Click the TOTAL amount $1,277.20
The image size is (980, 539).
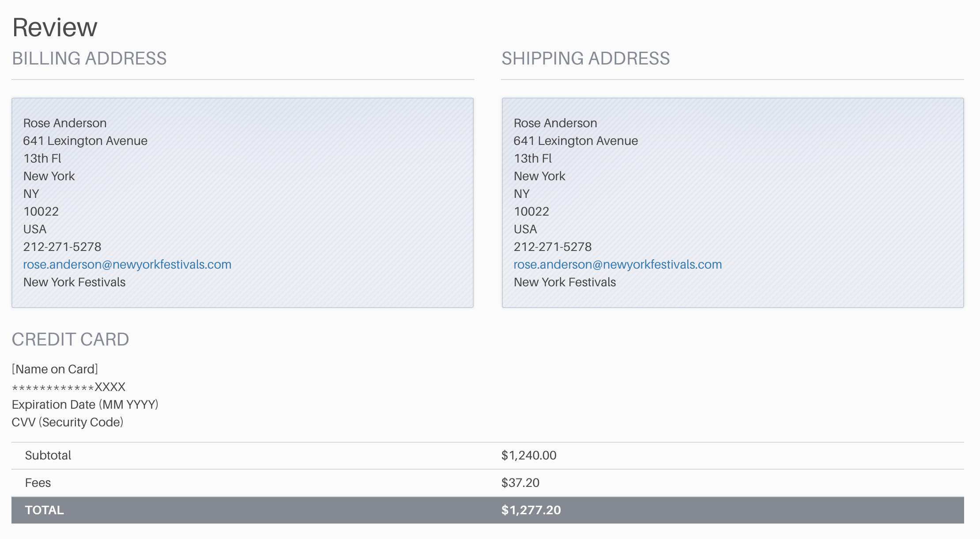[x=531, y=510]
